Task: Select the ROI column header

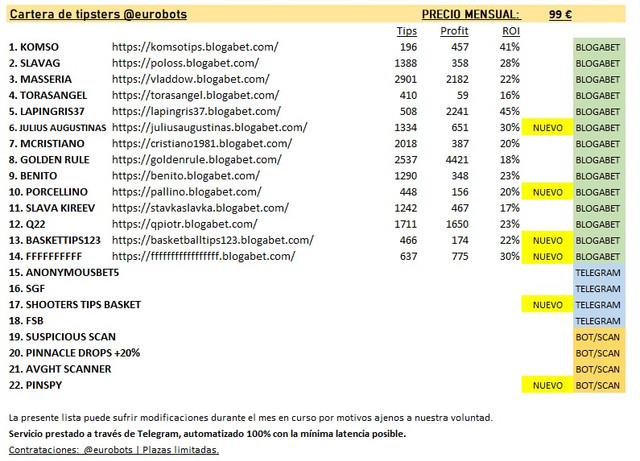Action: click(x=511, y=31)
